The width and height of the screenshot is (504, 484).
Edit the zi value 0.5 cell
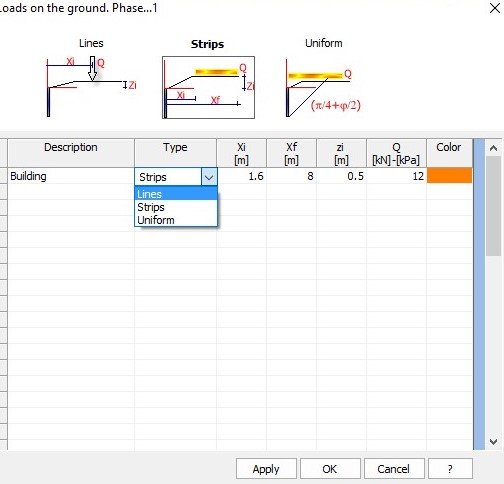(341, 176)
